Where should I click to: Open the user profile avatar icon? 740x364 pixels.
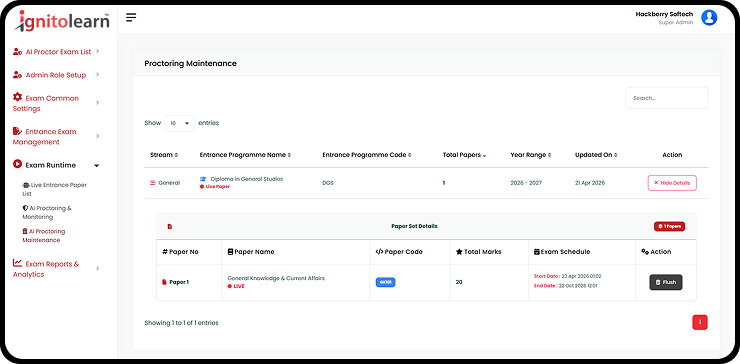pos(709,17)
